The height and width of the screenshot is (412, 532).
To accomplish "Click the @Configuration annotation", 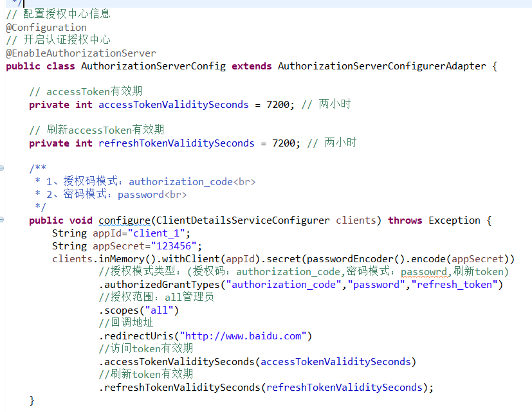I will tap(46, 28).
